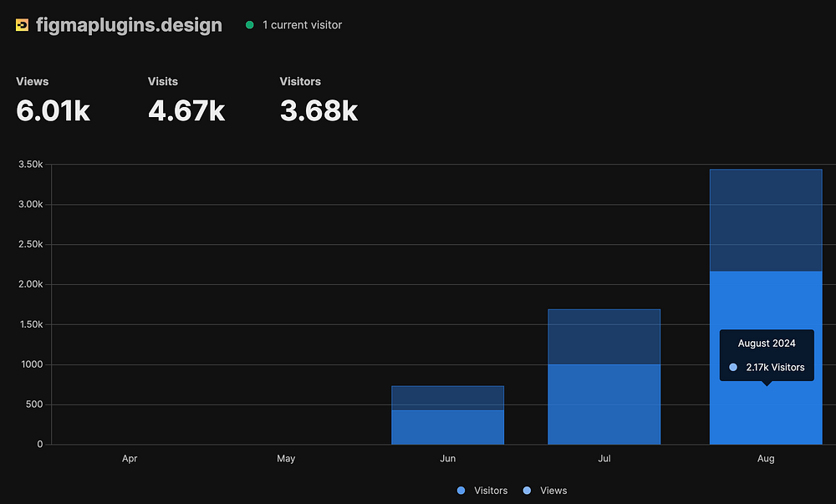
Task: Click the 1.50k y-axis label
Action: (32, 324)
